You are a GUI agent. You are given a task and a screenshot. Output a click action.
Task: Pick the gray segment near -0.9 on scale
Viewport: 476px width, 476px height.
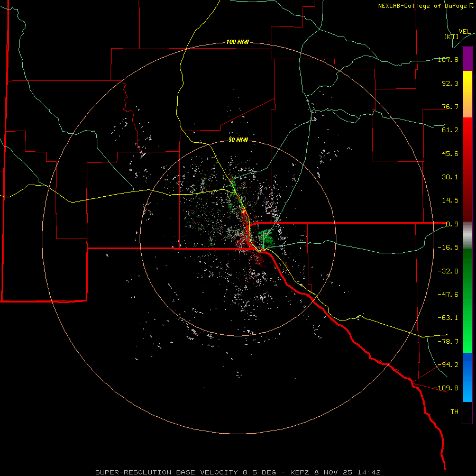point(467,235)
